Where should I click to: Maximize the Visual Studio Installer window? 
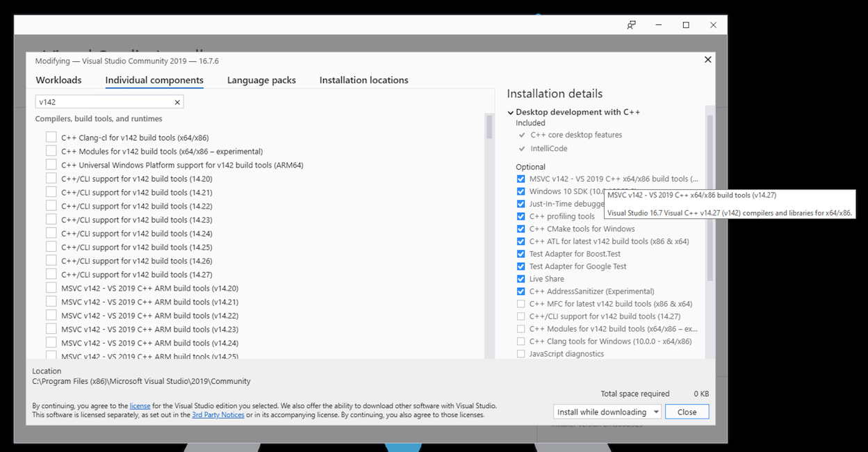(686, 25)
